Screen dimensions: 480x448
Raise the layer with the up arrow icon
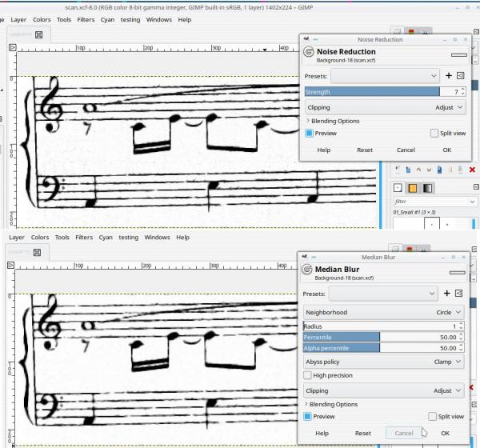pyautogui.click(x=418, y=170)
